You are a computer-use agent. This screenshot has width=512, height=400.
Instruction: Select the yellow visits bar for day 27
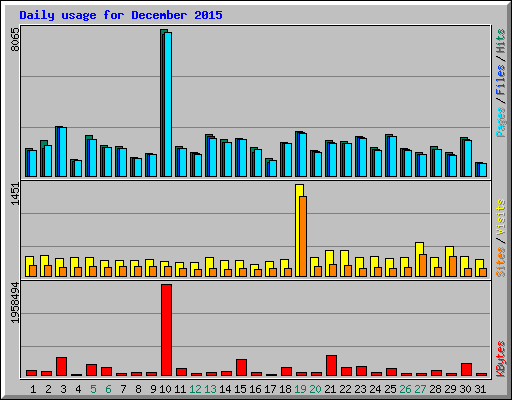pyautogui.click(x=419, y=259)
